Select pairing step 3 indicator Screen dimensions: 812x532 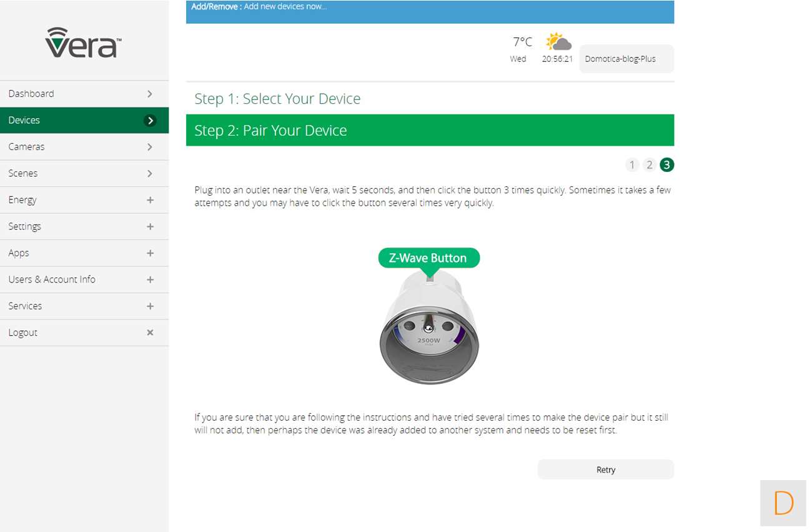pos(667,165)
